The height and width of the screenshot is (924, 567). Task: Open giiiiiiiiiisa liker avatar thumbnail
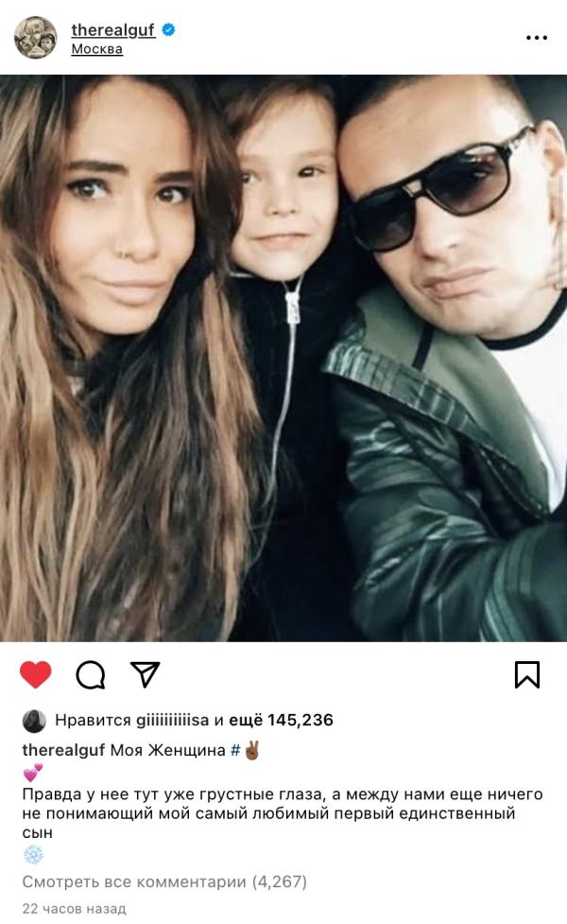pyautogui.click(x=34, y=721)
